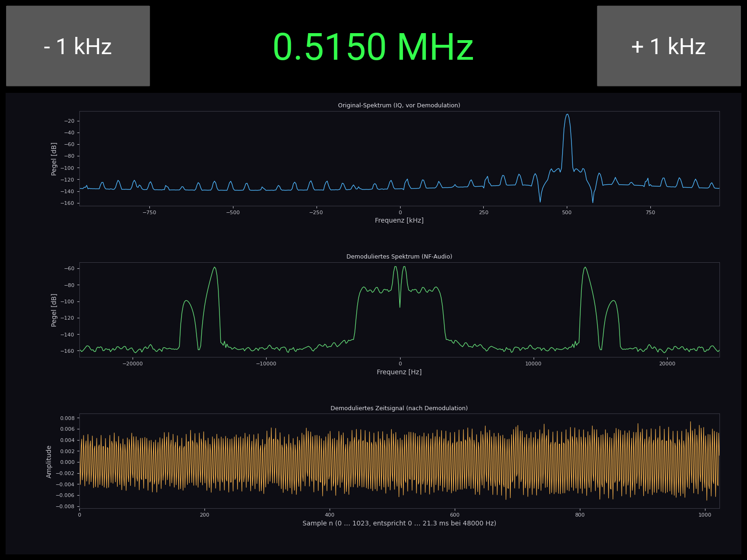This screenshot has width=747, height=560.
Task: Click the orange demodulated time signal waveform
Action: 399,461
